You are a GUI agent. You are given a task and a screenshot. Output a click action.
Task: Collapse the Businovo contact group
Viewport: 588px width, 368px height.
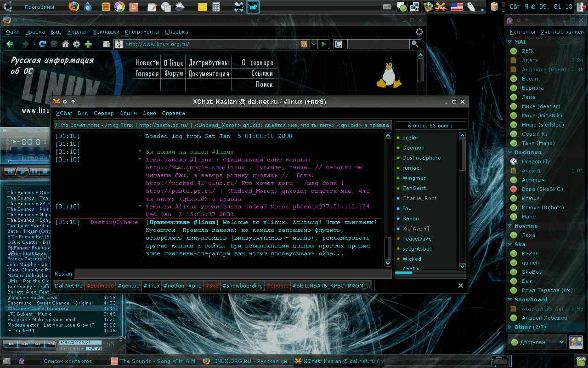(x=510, y=152)
